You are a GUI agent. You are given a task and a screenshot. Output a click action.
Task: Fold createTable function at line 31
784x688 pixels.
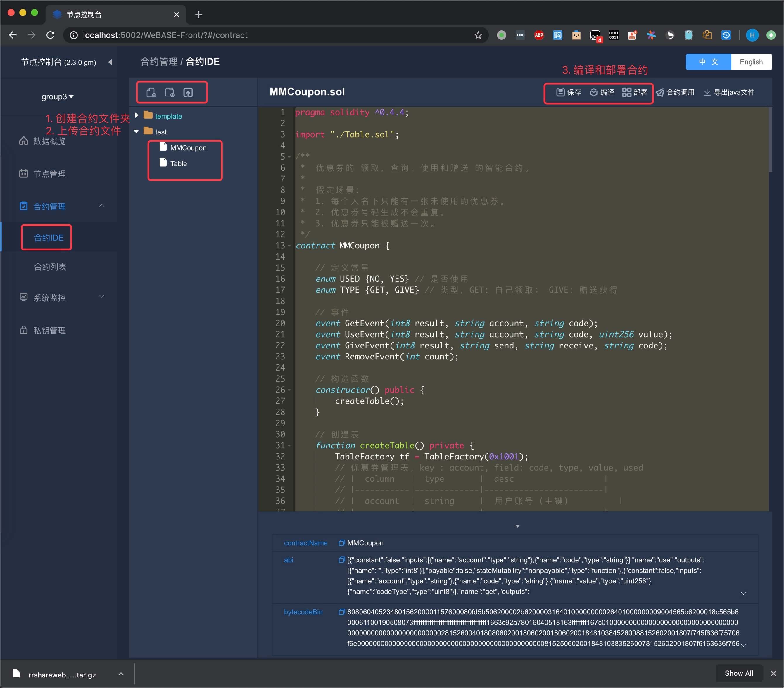[x=289, y=446]
